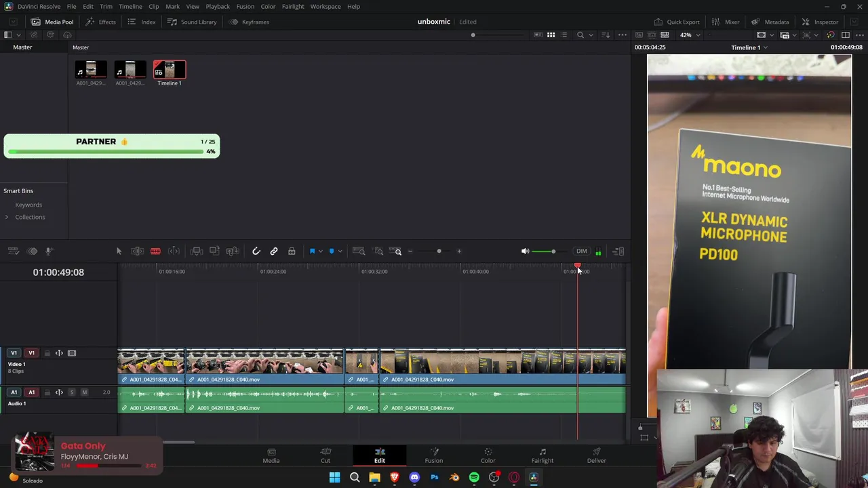Toggle Position Lock padlock in toolbar
The image size is (868, 488).
click(x=292, y=251)
